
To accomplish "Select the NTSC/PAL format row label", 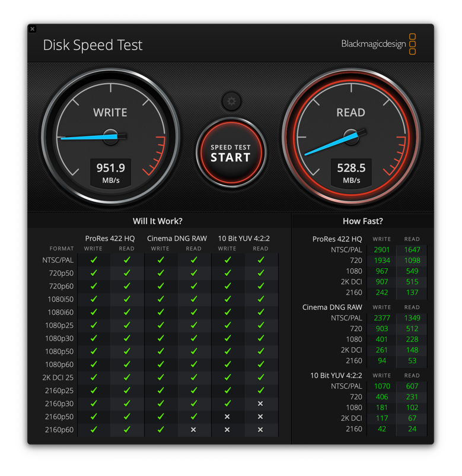I will [x=58, y=260].
